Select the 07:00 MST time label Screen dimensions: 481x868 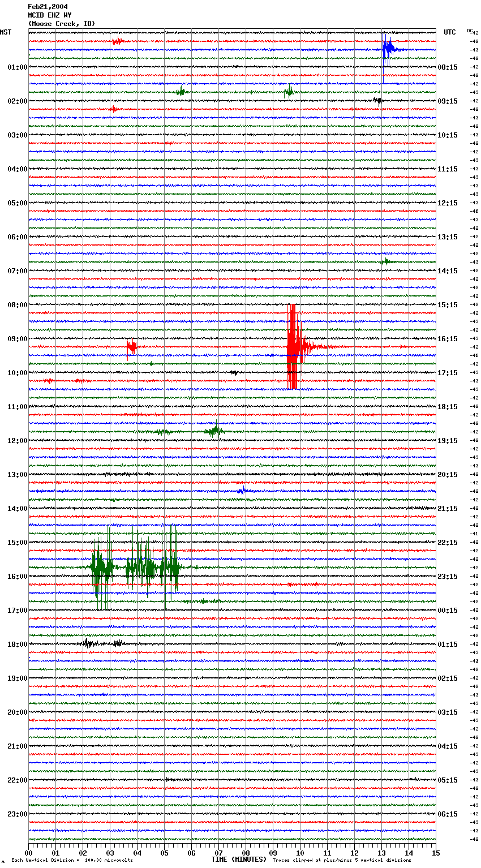coord(17,271)
